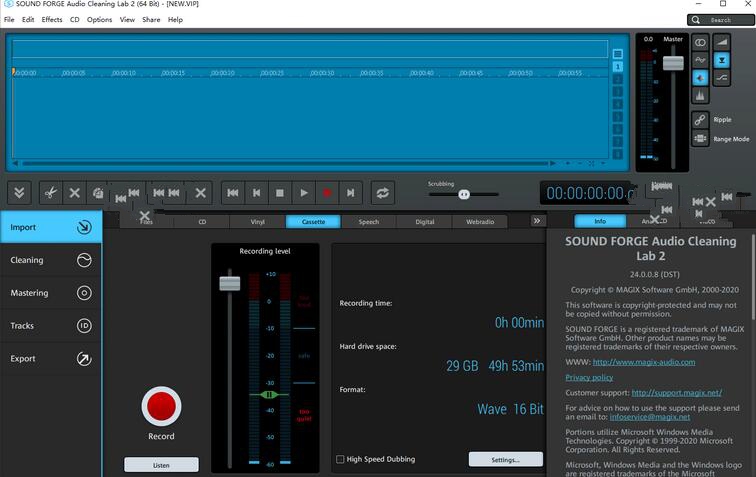Skip to the next marker

pyautogui.click(x=351, y=193)
